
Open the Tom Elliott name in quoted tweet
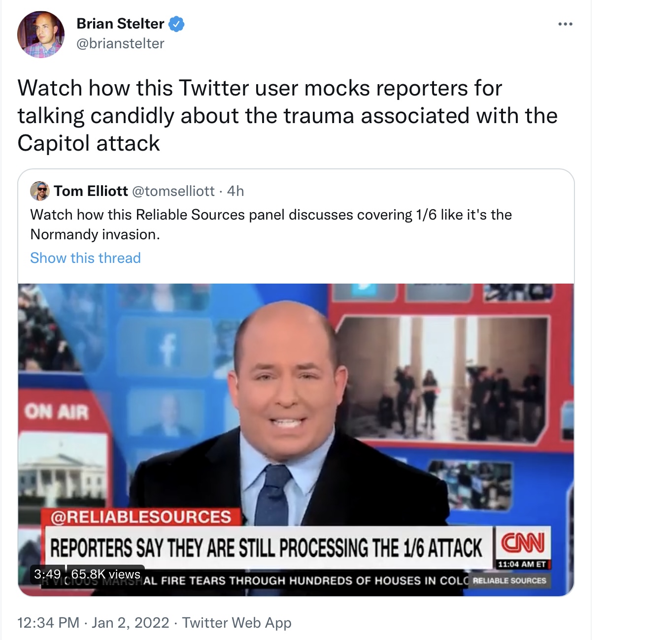[x=91, y=191]
